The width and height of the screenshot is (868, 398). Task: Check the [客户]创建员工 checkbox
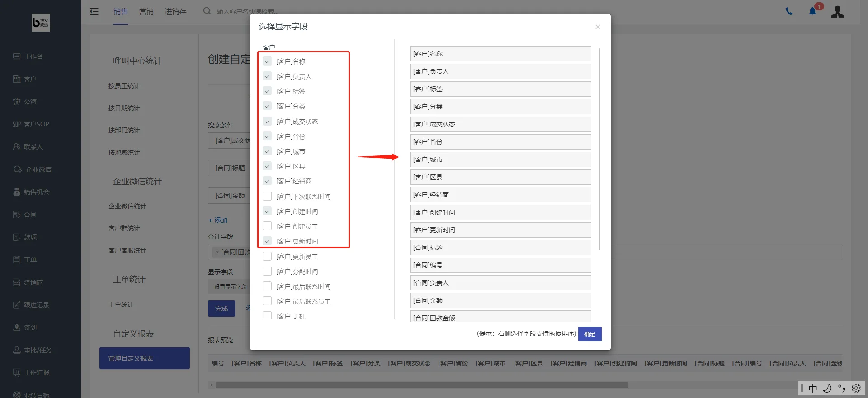267,226
